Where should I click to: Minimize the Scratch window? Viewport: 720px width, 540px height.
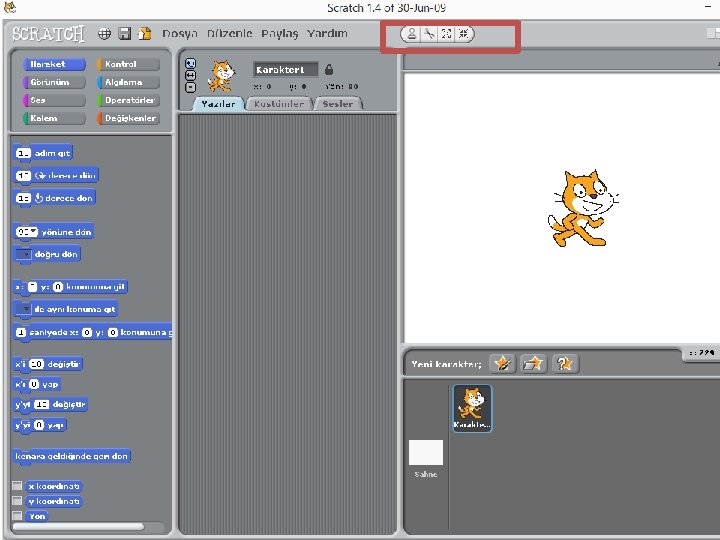pyautogui.click(x=708, y=6)
